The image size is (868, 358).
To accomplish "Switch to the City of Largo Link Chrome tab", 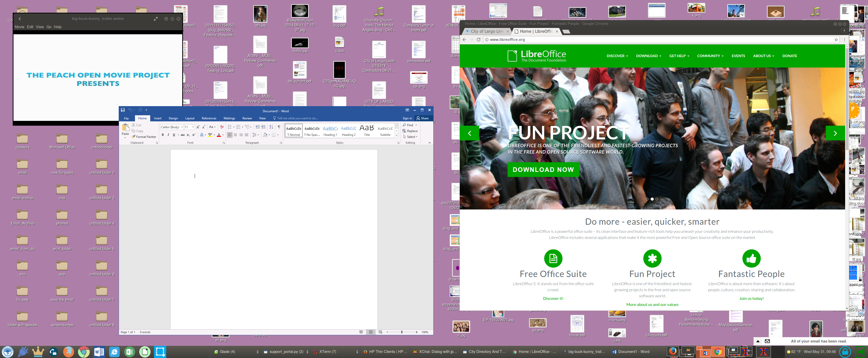I will pos(487,31).
